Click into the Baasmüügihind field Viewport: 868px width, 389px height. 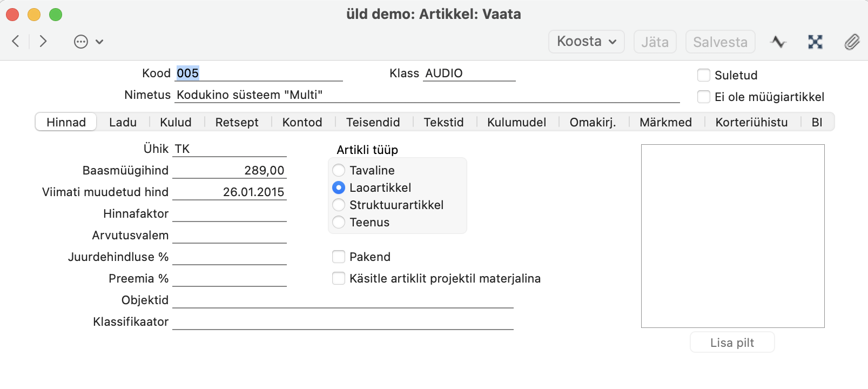click(230, 171)
